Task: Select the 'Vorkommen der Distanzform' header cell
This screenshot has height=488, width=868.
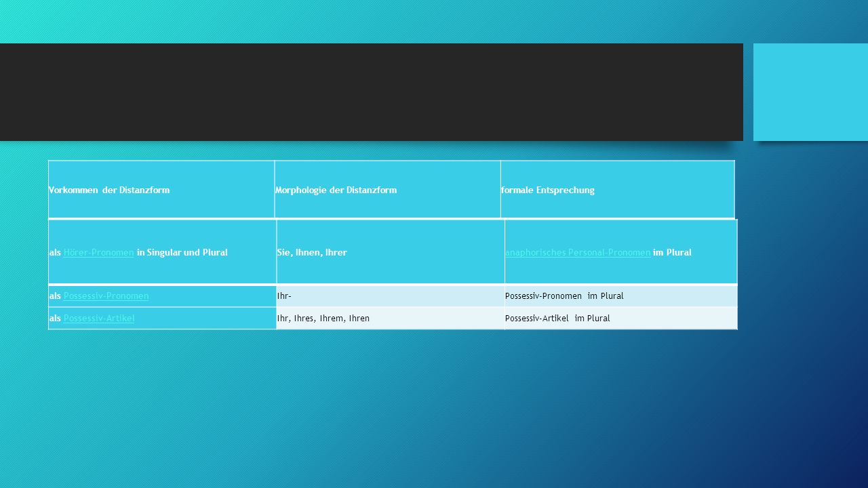Action: click(x=161, y=190)
